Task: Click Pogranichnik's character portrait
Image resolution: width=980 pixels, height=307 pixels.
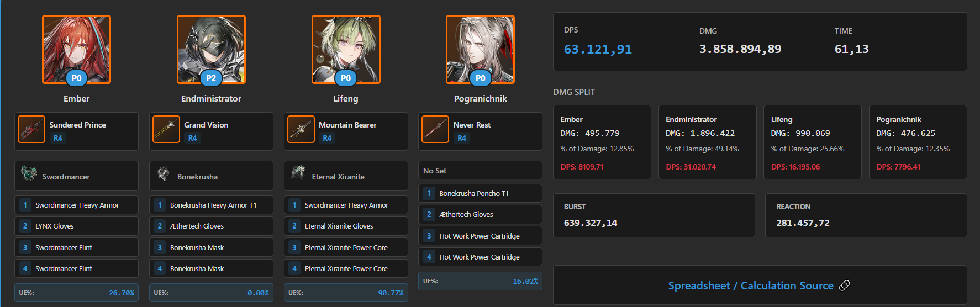Action: (x=480, y=50)
